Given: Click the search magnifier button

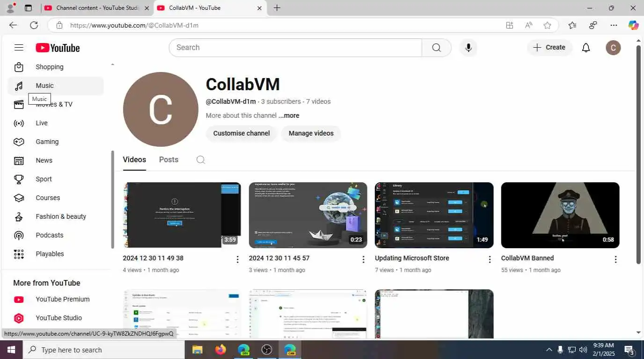Looking at the screenshot, I should (436, 47).
